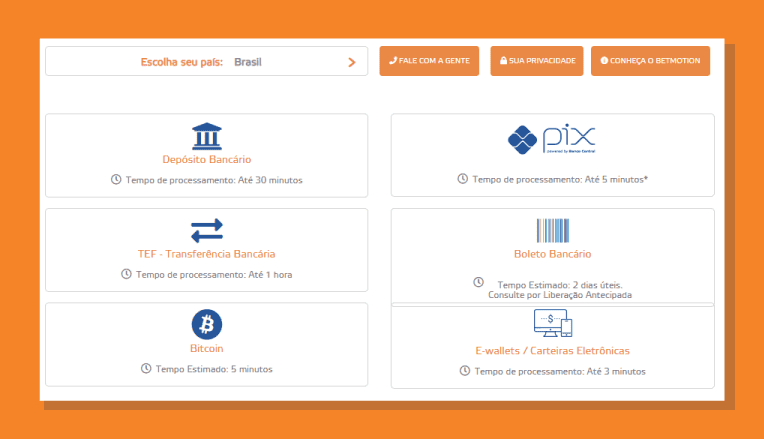
Task: Open the Fale com a Gente button
Action: [429, 61]
